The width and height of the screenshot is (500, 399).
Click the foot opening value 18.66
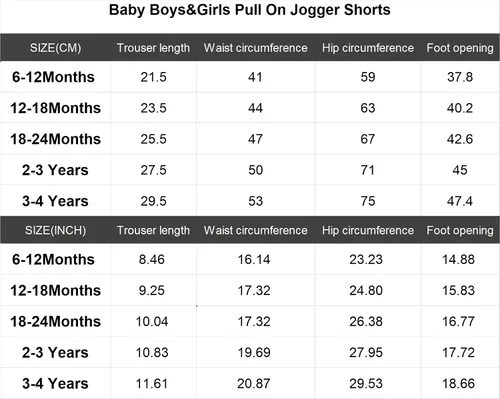tap(458, 383)
